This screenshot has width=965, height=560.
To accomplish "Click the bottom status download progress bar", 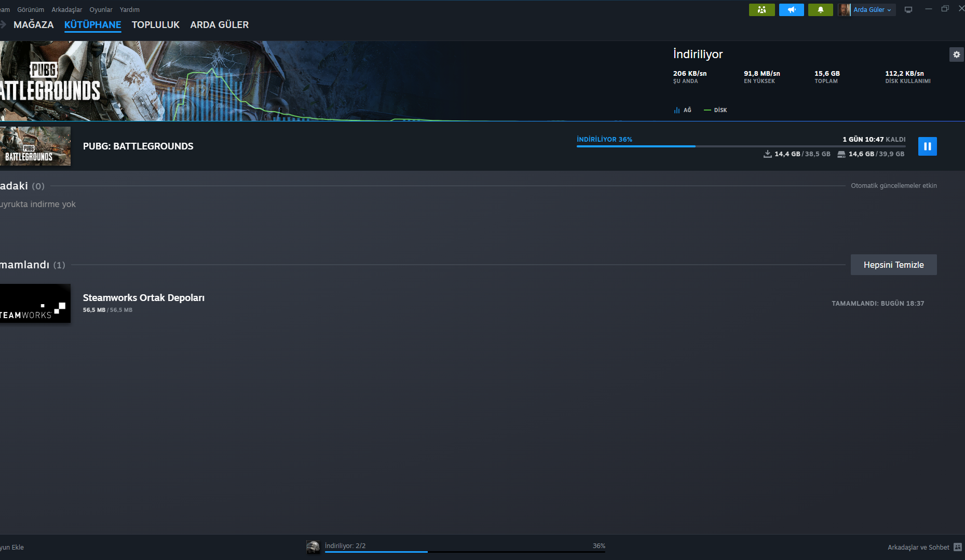I will (465, 552).
